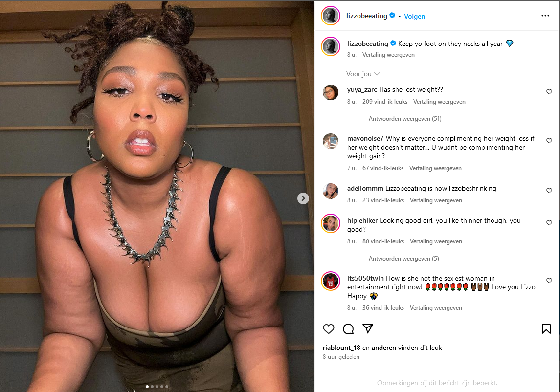Viewport: 560px width, 392px height.
Task: Show caption translation via Vertaling weergeven
Action: tap(388, 55)
